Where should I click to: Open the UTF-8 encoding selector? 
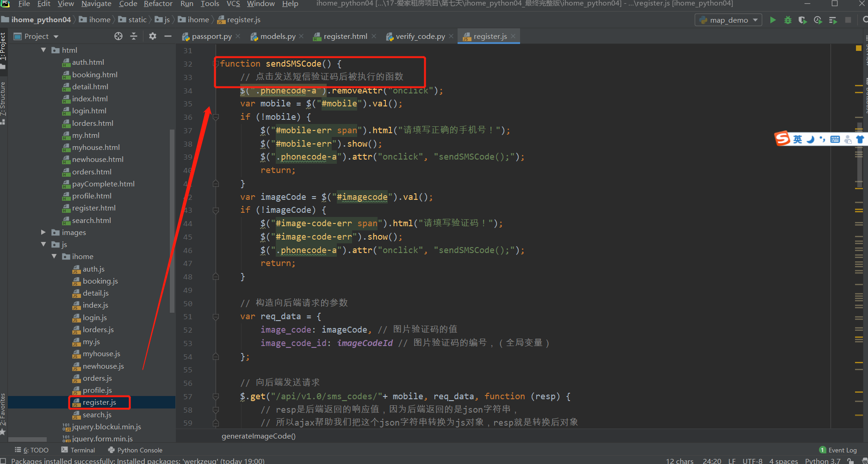coord(752,461)
